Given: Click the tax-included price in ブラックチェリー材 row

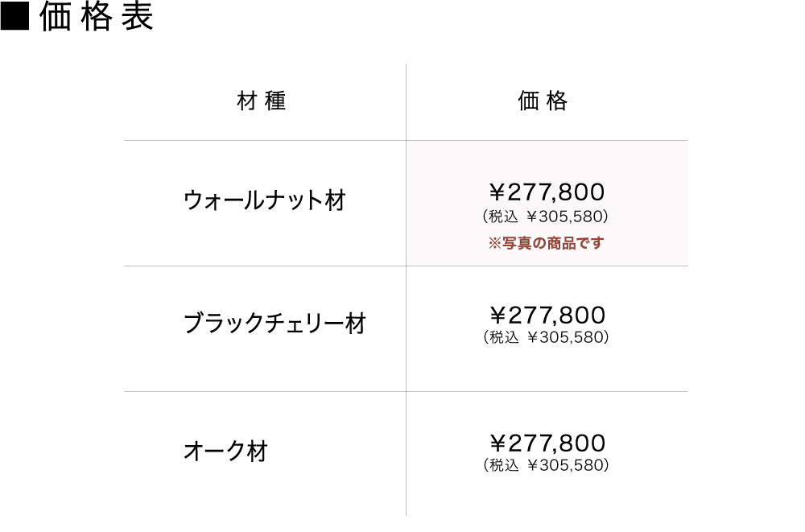Looking at the screenshot, I should click(546, 338).
